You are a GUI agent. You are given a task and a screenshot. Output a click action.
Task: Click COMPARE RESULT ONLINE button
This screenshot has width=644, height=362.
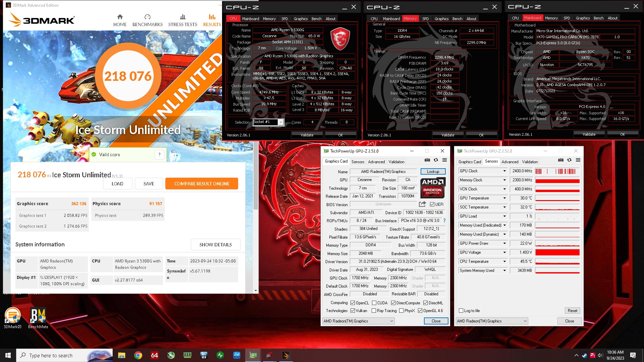(202, 184)
